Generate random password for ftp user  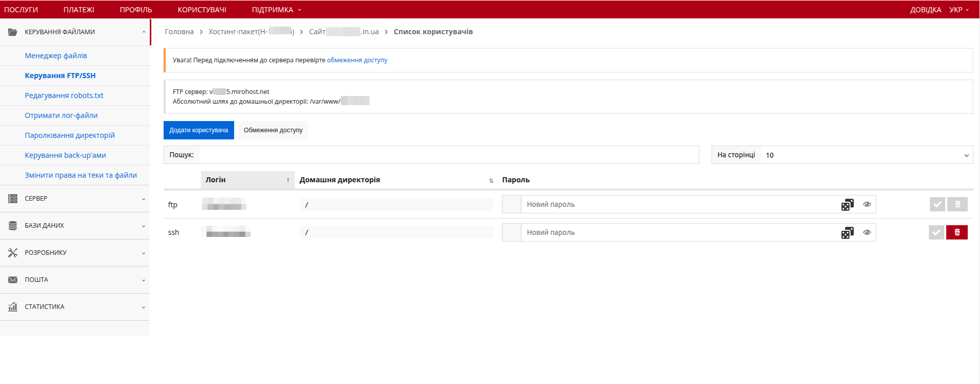[x=847, y=205]
